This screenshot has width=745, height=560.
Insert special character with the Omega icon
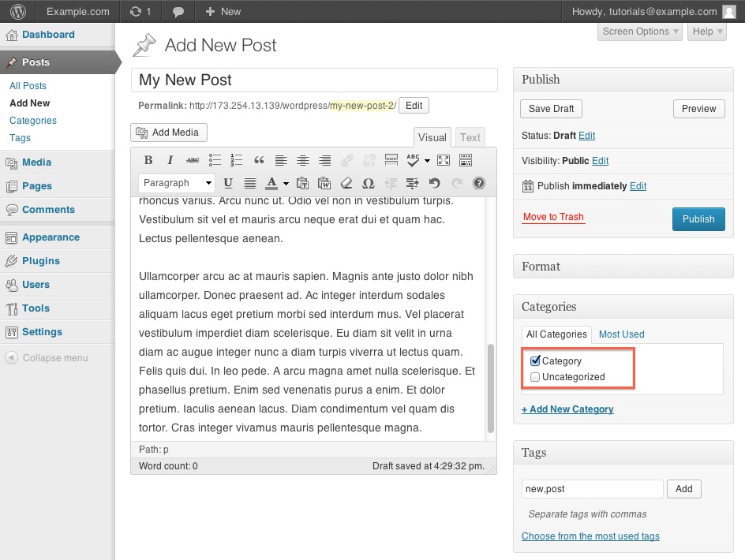coord(368,183)
